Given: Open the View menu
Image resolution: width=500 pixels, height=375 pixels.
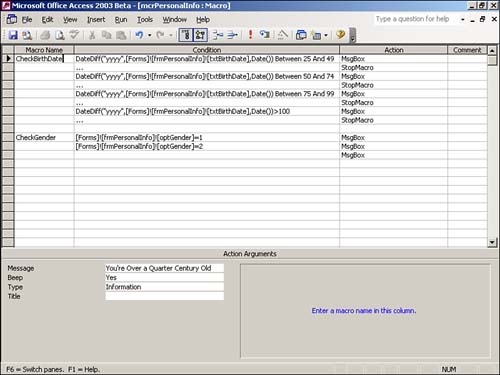Looking at the screenshot, I should (x=70, y=20).
